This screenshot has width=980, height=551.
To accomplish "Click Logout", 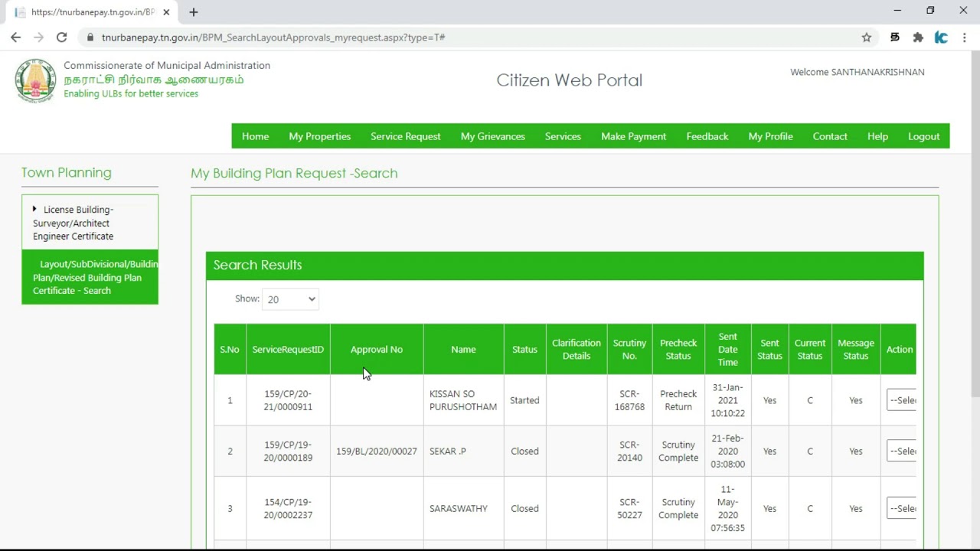I will pyautogui.click(x=923, y=136).
